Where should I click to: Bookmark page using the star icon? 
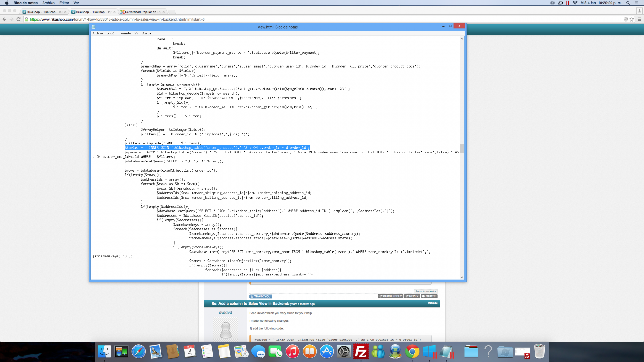(x=631, y=19)
